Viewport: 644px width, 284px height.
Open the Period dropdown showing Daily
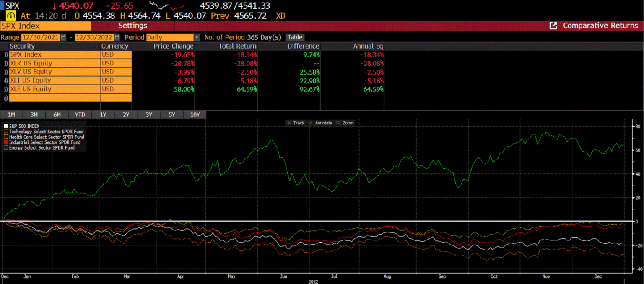tap(197, 37)
